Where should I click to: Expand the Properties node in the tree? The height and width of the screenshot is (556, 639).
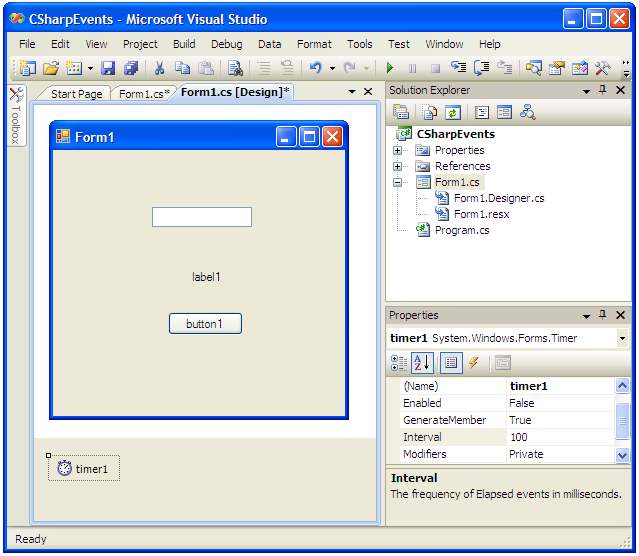pyautogui.click(x=397, y=150)
